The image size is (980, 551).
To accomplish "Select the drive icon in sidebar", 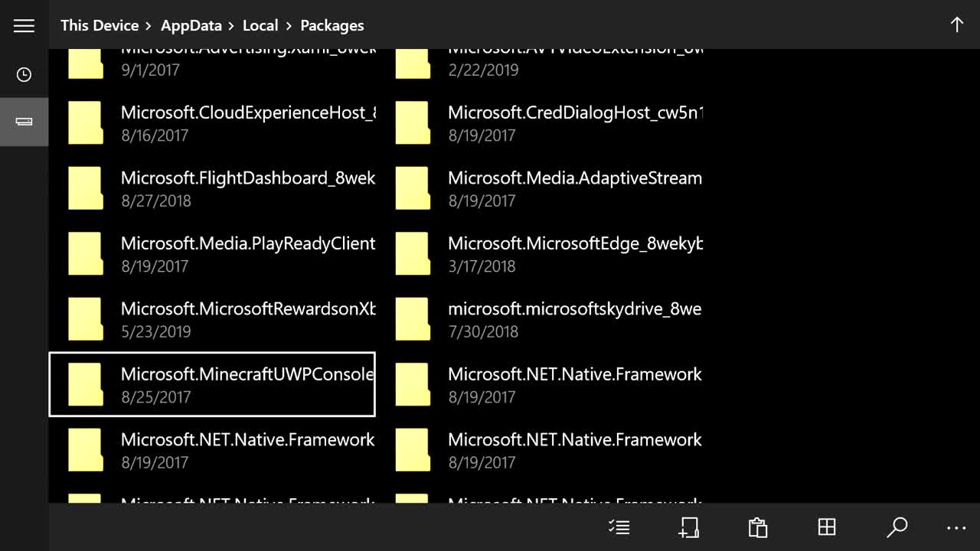I will pos(24,122).
